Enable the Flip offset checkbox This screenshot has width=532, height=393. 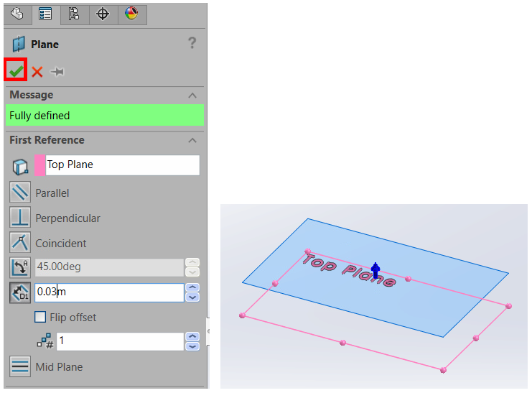[x=41, y=317]
